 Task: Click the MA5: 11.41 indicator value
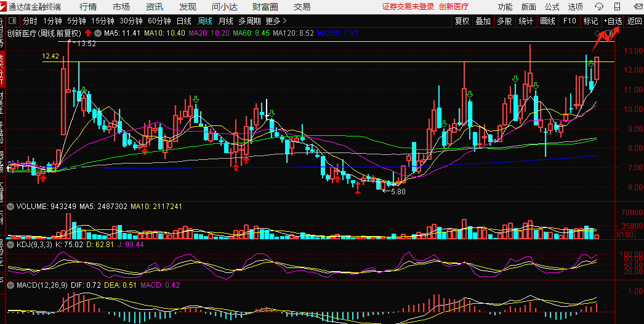(123, 33)
